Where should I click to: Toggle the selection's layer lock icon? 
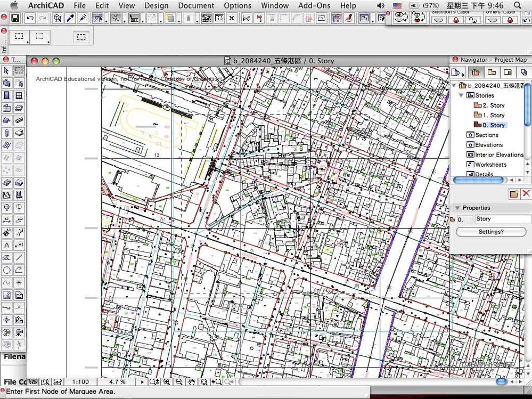click(456, 20)
